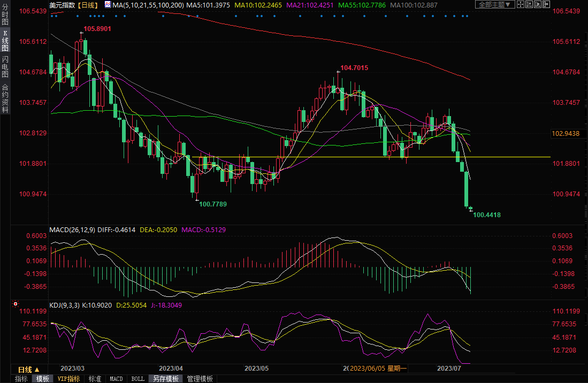Switch to 闪电图 view tab
This screenshot has height=383, width=588.
[5, 66]
